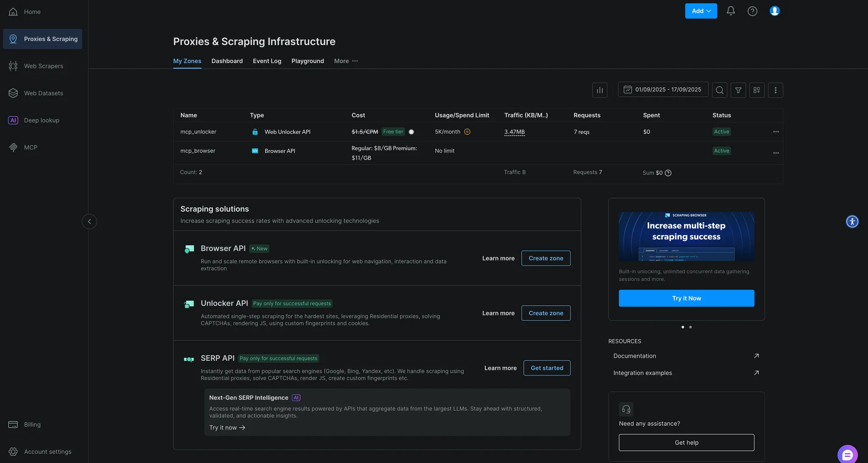Click the pause icon next to 5K/month limit

[467, 132]
